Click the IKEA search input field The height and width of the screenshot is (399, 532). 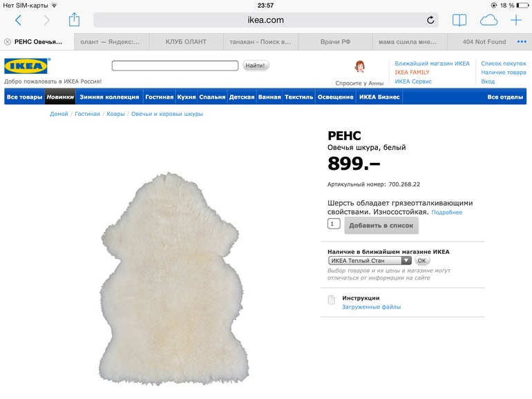[x=175, y=66]
